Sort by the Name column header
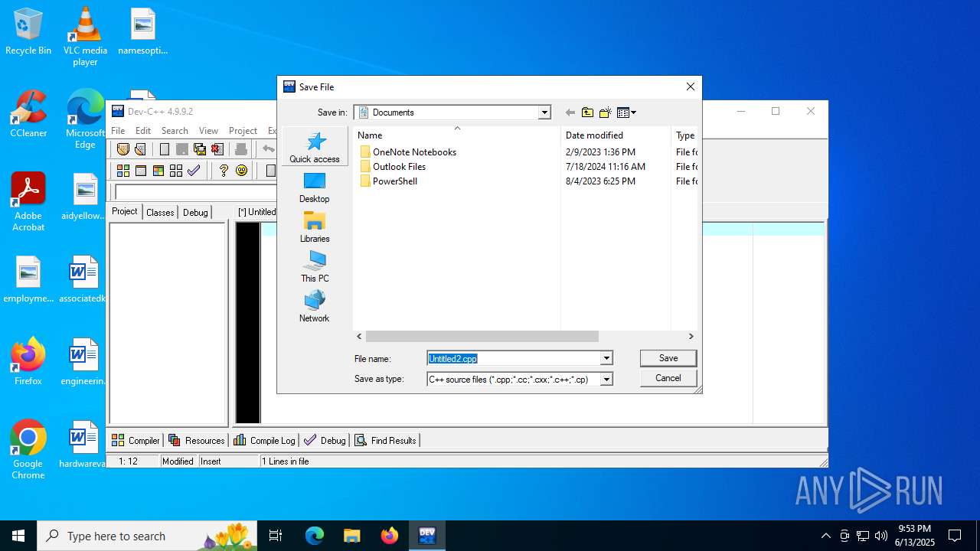Screen dimensions: 980x551 [456, 135]
